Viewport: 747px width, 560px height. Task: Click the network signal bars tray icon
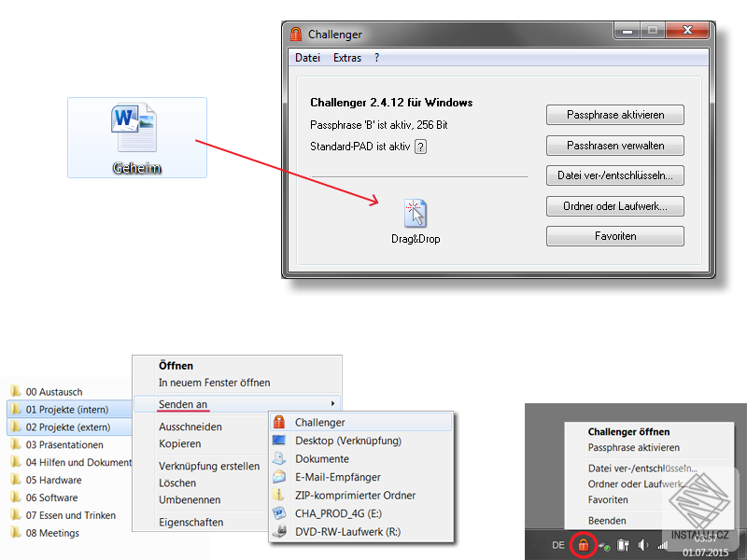pyautogui.click(x=662, y=546)
